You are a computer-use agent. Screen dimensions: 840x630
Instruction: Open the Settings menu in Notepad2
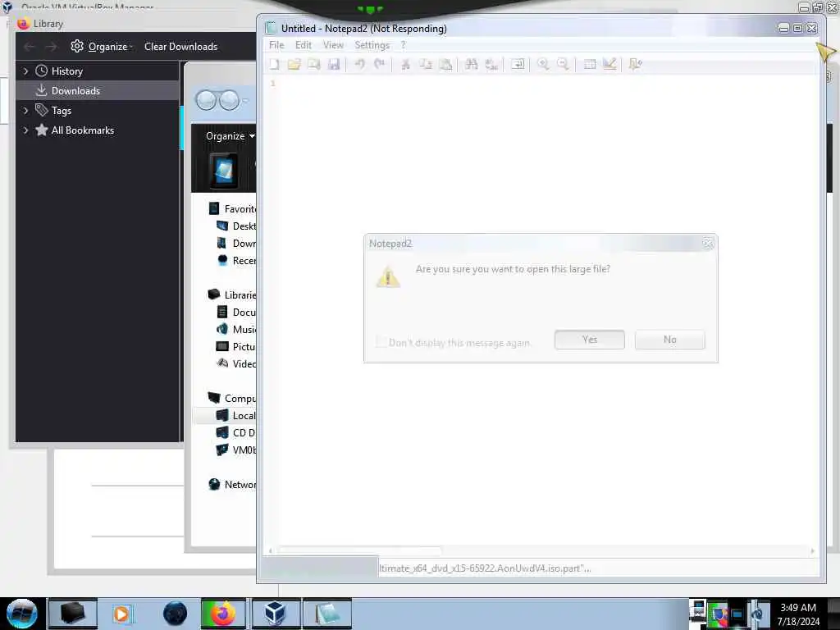coord(372,45)
